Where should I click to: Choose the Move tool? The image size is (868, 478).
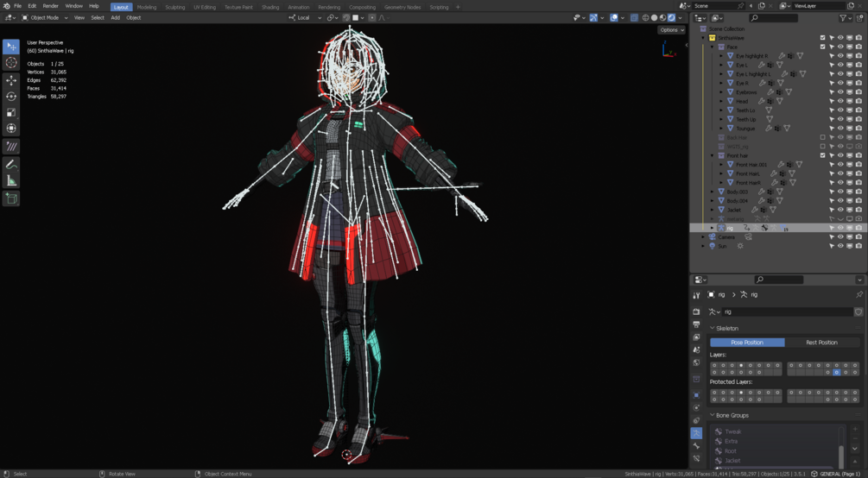click(11, 81)
